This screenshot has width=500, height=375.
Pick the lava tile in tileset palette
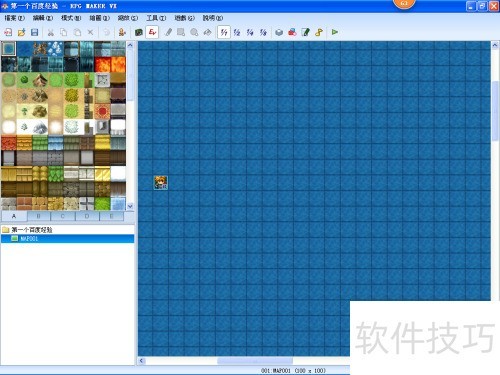pyautogui.click(x=110, y=64)
